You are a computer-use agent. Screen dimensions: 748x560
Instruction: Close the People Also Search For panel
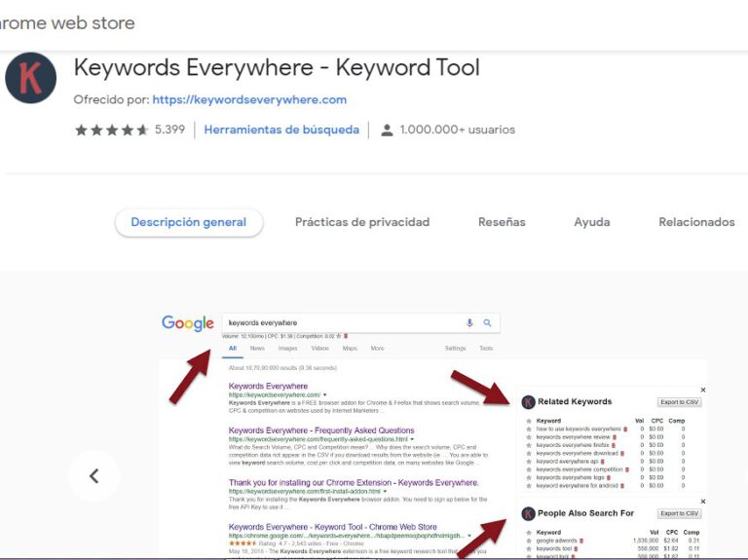(x=702, y=502)
